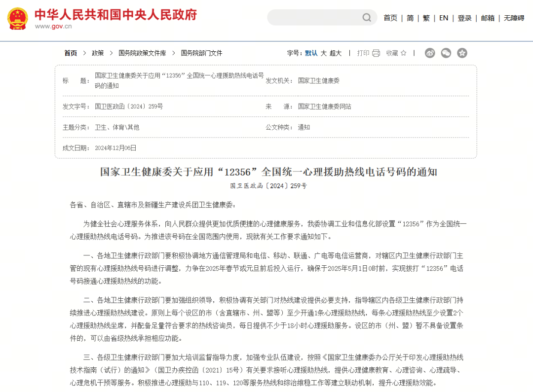
Task: Click the 中华人民共和国中央人民政府 site title
Action: pos(115,15)
